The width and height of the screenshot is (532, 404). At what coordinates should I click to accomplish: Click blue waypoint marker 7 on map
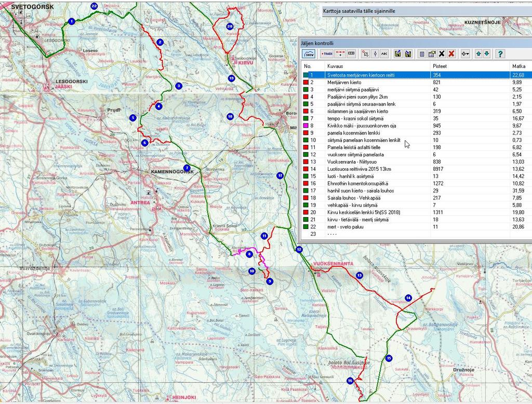pos(187,168)
